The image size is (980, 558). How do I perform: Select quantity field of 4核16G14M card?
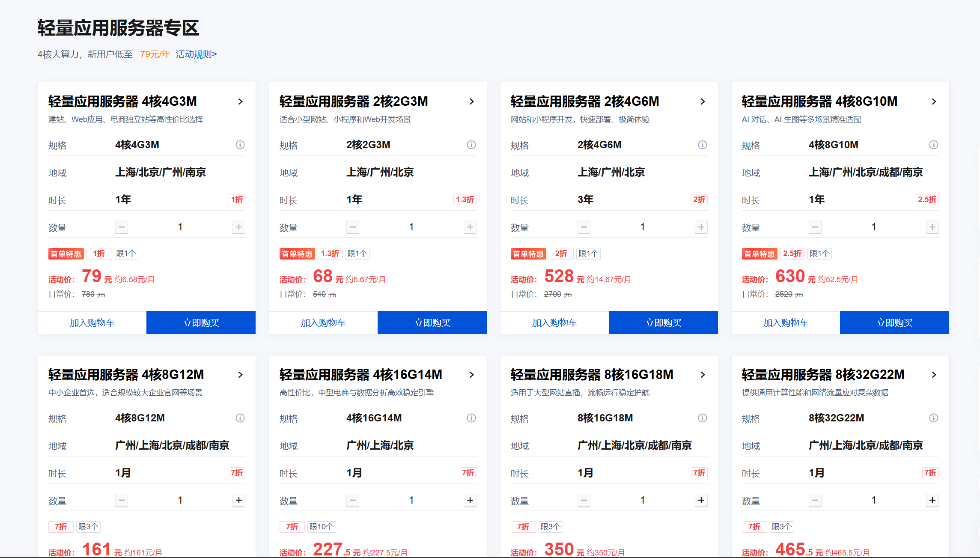tap(411, 500)
